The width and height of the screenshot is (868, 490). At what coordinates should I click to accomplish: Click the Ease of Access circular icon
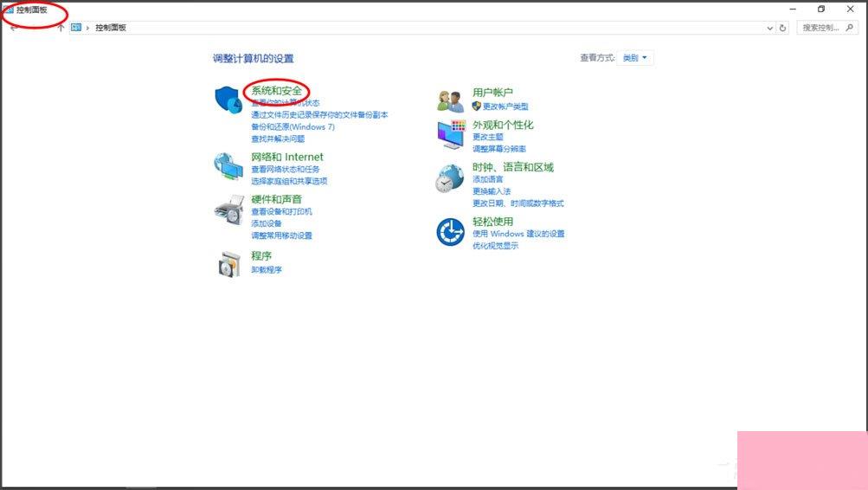451,232
